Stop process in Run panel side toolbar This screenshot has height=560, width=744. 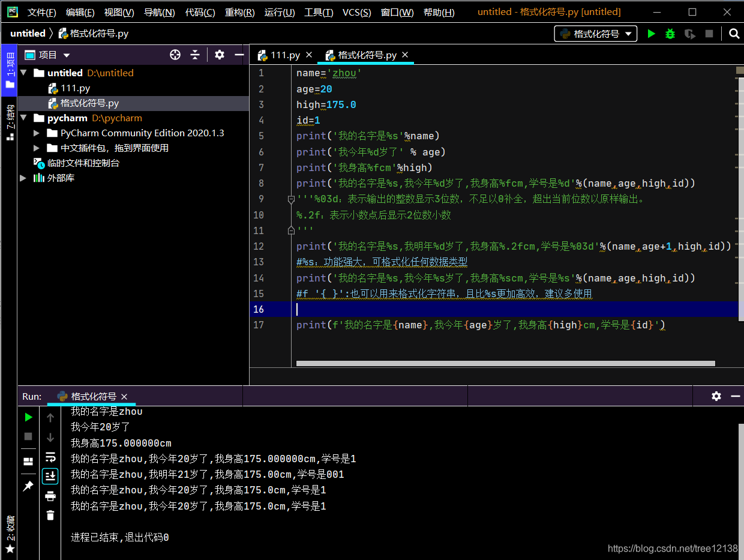[x=28, y=436]
